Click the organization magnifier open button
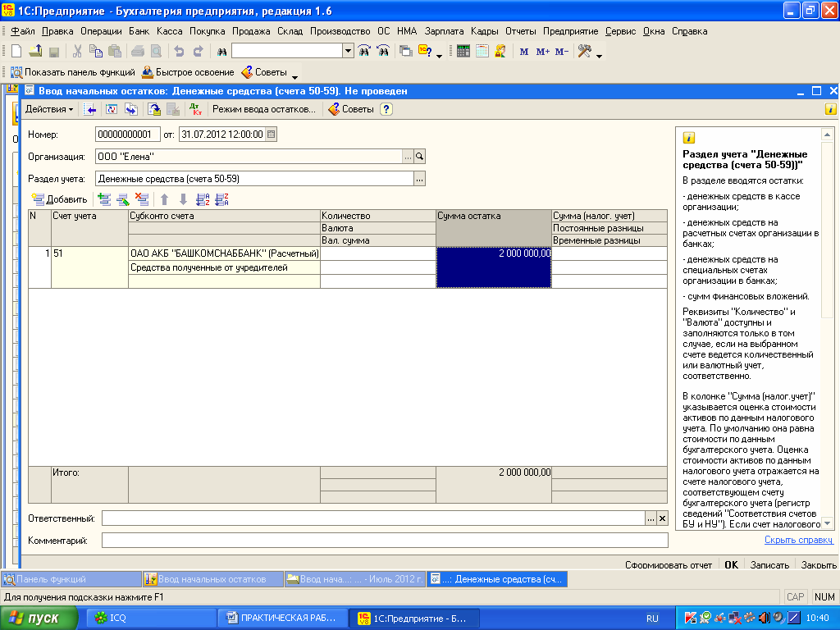Screen dimensions: 840x630 coord(419,157)
